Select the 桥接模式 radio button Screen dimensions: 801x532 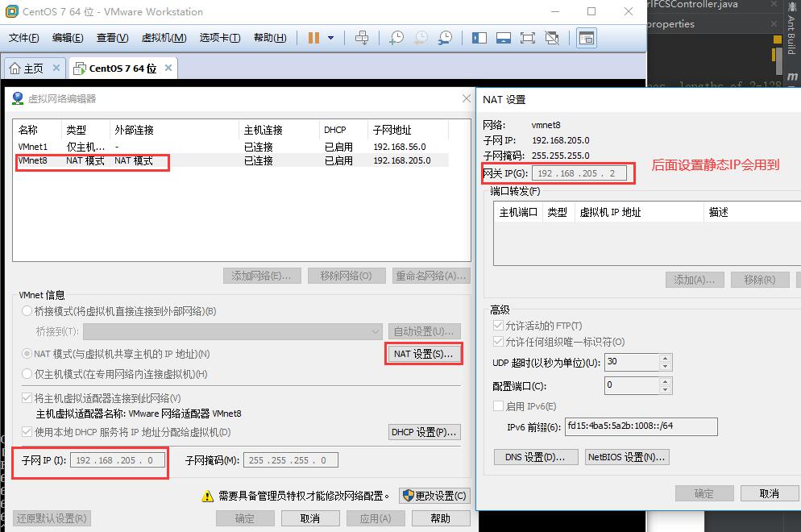click(27, 310)
